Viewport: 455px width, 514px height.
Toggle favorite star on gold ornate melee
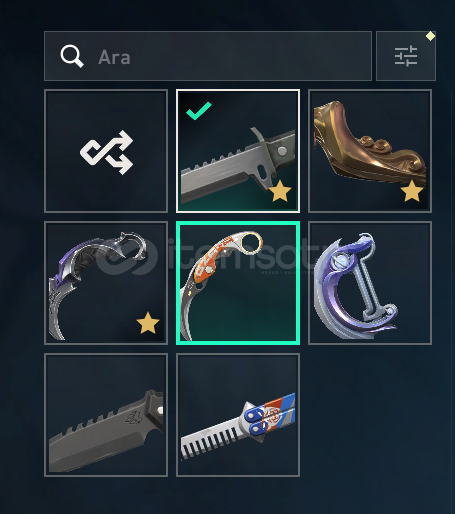coord(412,191)
